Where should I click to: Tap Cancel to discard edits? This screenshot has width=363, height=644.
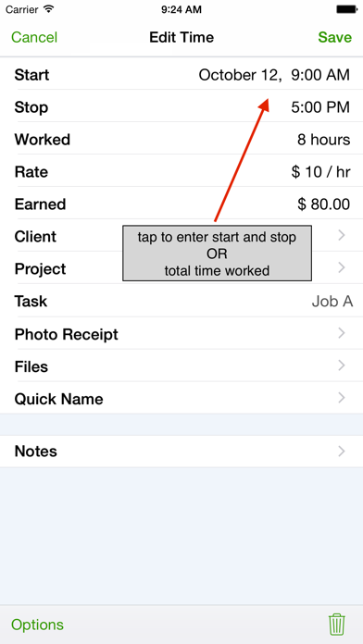click(x=34, y=37)
